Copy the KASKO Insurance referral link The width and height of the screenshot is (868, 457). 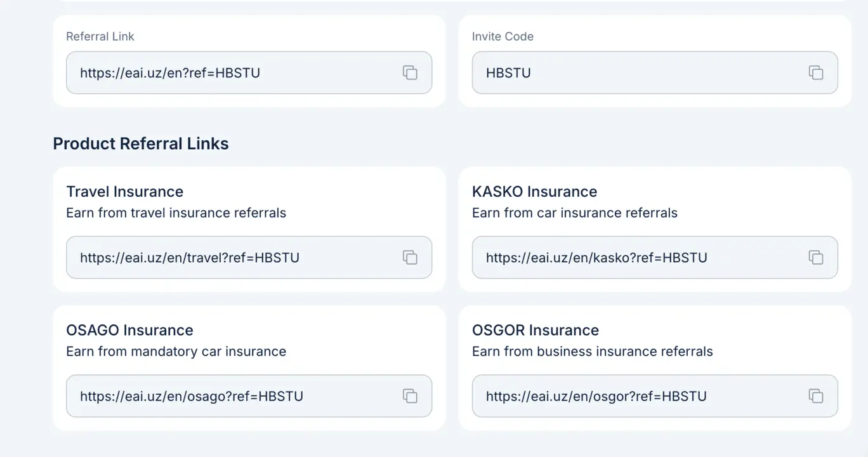[816, 257]
